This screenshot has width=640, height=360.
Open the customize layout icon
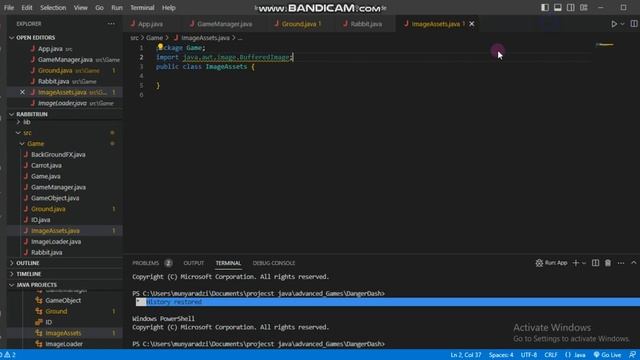point(584,7)
